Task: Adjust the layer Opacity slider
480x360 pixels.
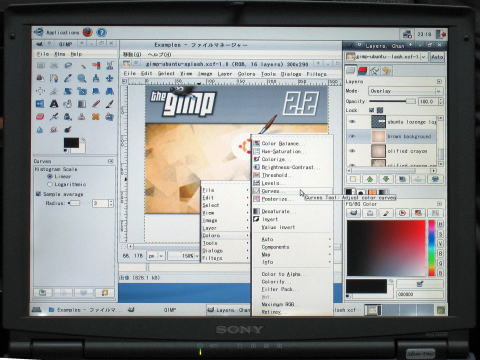Action: pyautogui.click(x=392, y=101)
